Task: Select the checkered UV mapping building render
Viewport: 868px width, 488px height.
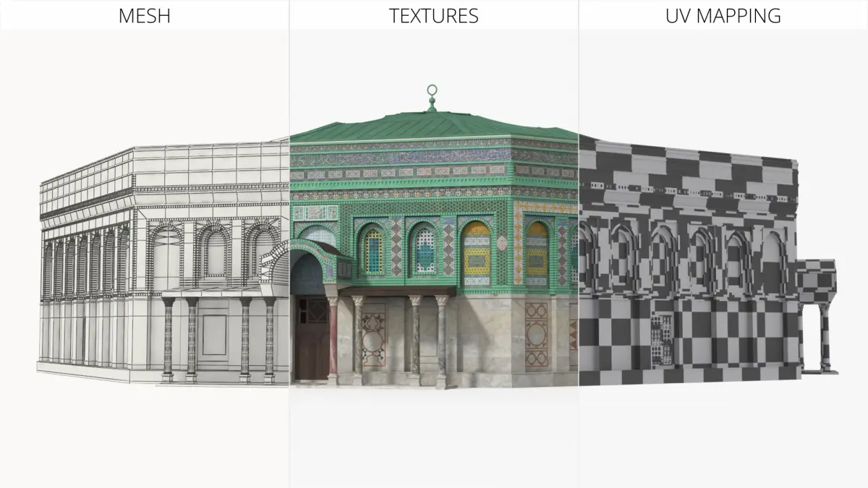Action: coord(709,262)
